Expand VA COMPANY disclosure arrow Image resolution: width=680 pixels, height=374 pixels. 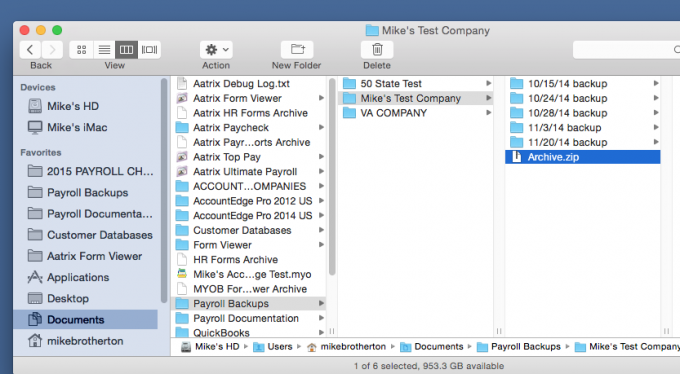pos(488,113)
